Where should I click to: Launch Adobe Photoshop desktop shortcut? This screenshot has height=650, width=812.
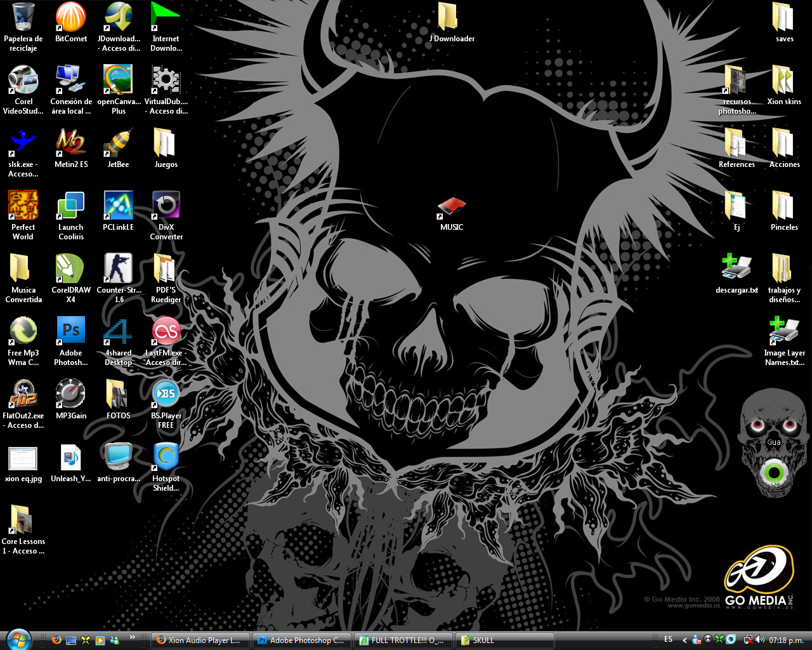coord(71,331)
